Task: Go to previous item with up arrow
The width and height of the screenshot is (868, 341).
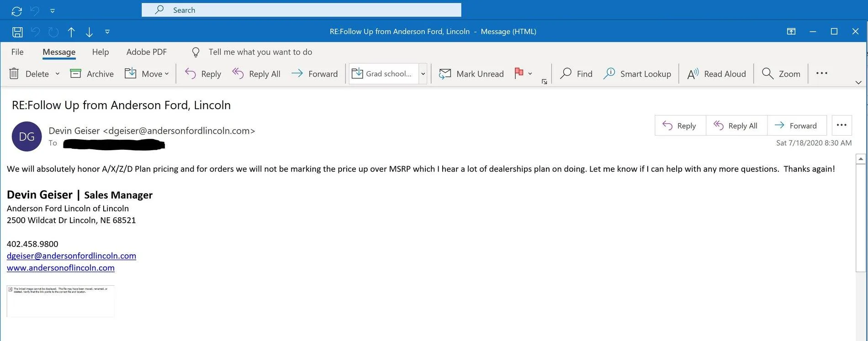Action: (x=71, y=32)
